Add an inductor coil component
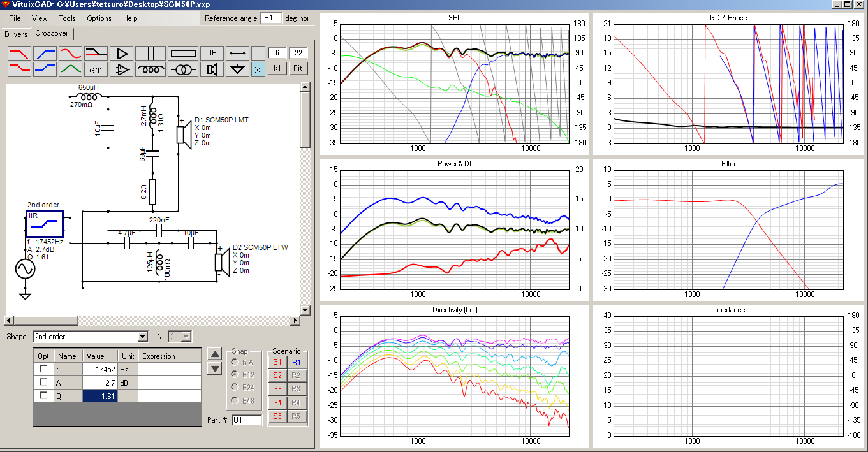The image size is (868, 452). click(151, 69)
